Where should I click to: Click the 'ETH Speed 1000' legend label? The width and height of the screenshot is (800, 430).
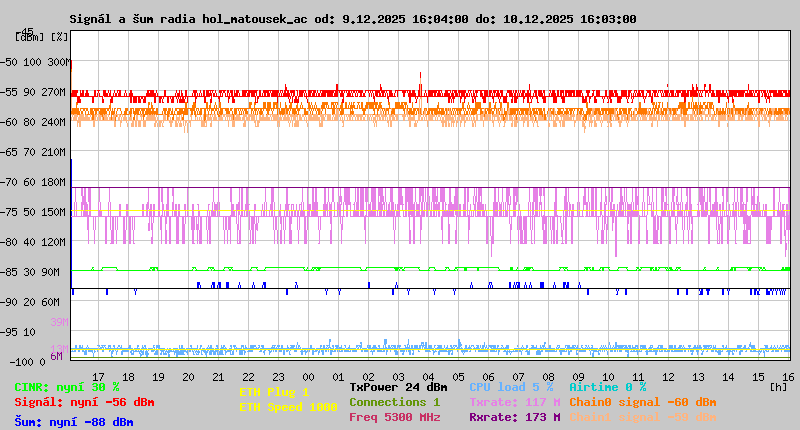pos(288,407)
